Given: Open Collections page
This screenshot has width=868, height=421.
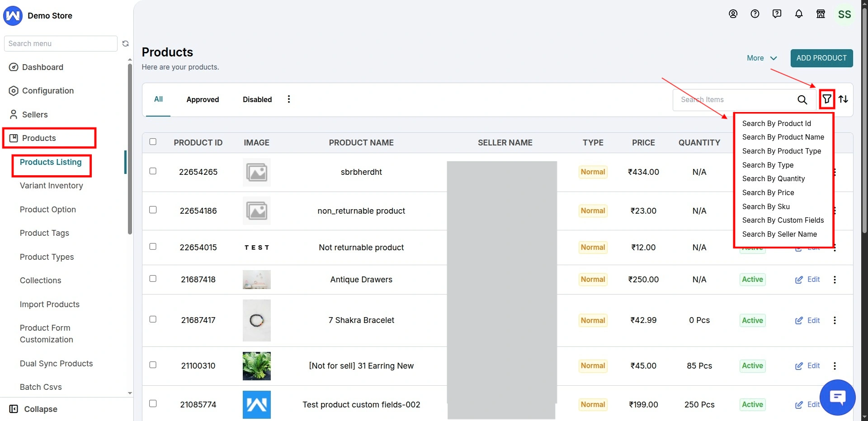Looking at the screenshot, I should coord(41,281).
